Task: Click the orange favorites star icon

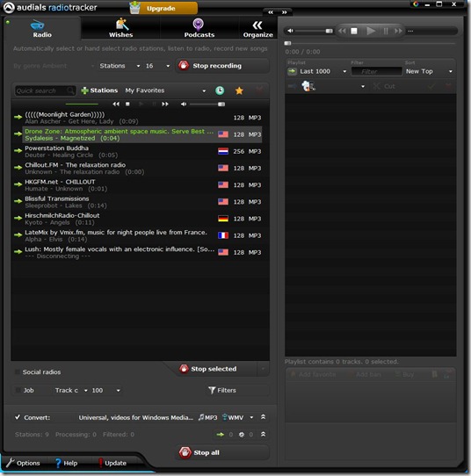Action: 239,90
